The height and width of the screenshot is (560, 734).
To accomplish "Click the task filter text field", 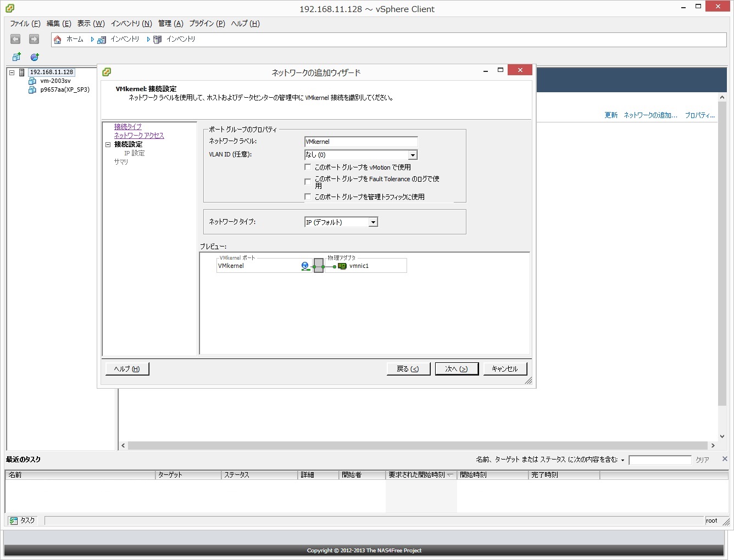I will click(660, 460).
